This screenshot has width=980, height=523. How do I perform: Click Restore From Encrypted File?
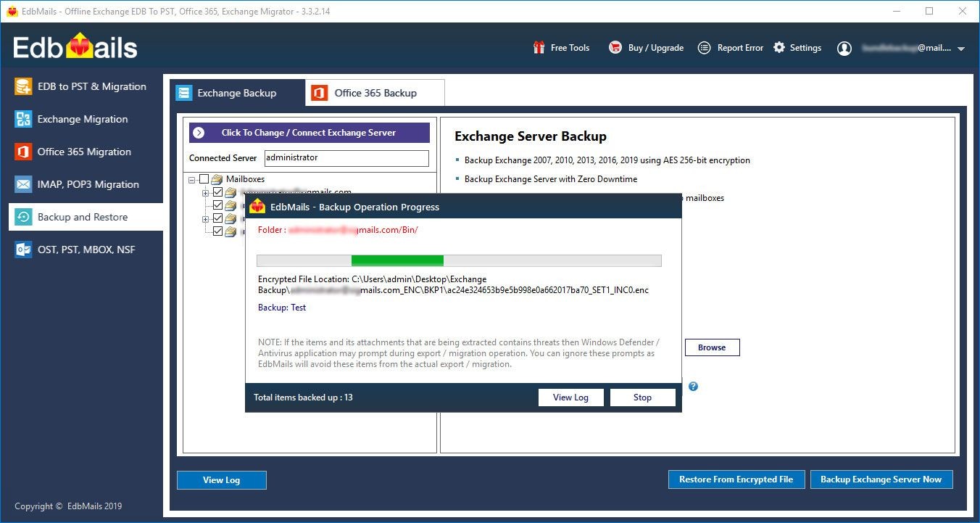(x=736, y=479)
